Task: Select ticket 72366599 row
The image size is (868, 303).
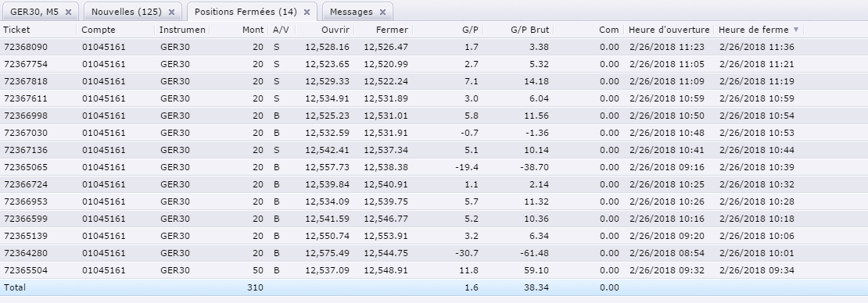Action: click(434, 219)
